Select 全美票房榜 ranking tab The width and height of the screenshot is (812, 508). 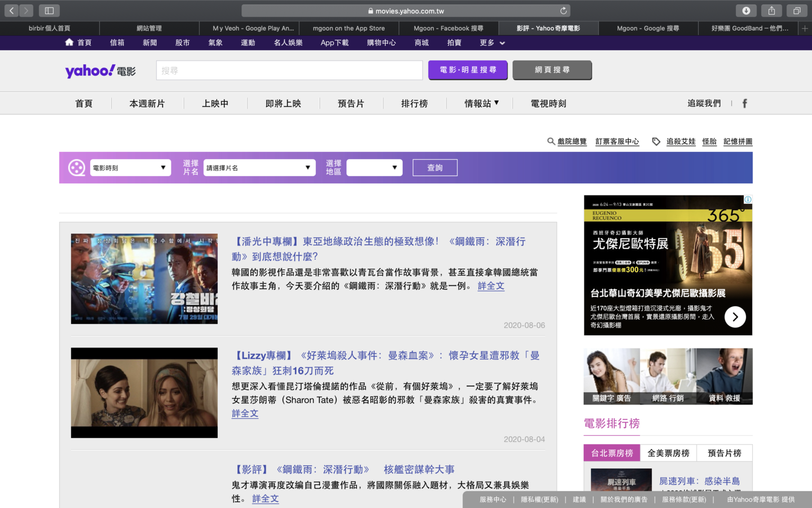click(668, 453)
